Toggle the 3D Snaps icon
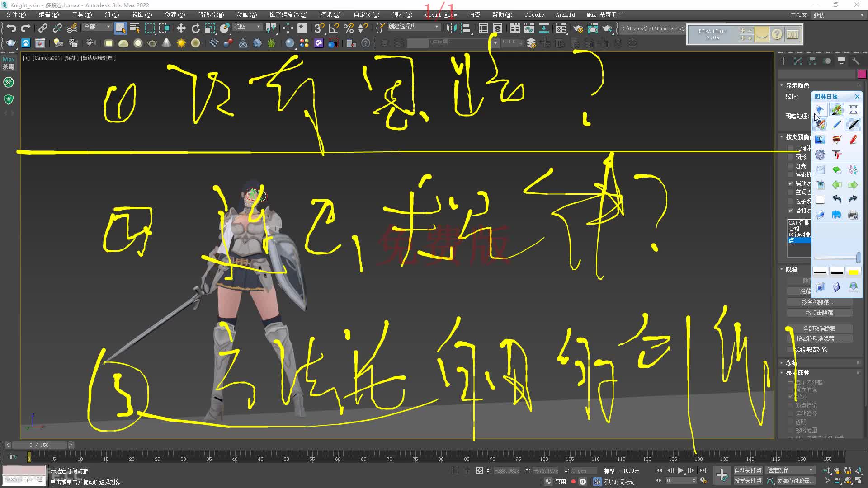Viewport: 868px width, 488px height. tap(319, 28)
